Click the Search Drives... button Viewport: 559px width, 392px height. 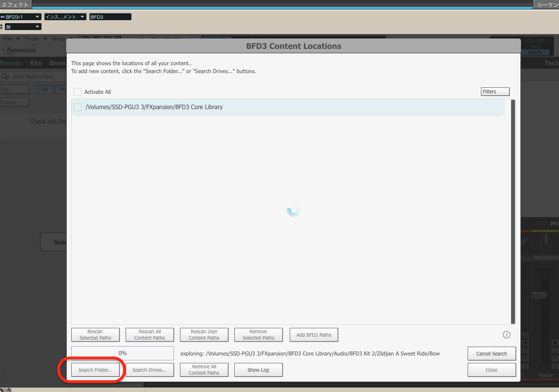pos(150,370)
